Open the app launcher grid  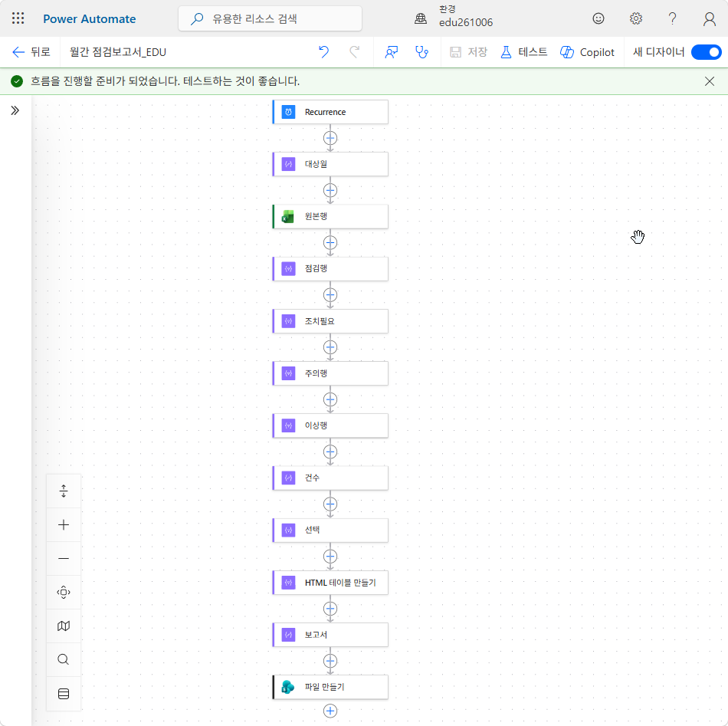point(18,18)
